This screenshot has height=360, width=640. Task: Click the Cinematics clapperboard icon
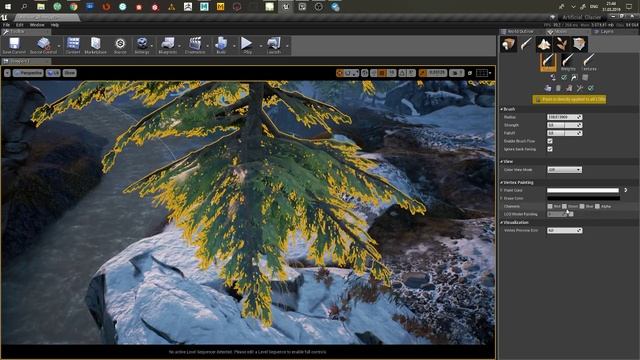pyautogui.click(x=195, y=46)
